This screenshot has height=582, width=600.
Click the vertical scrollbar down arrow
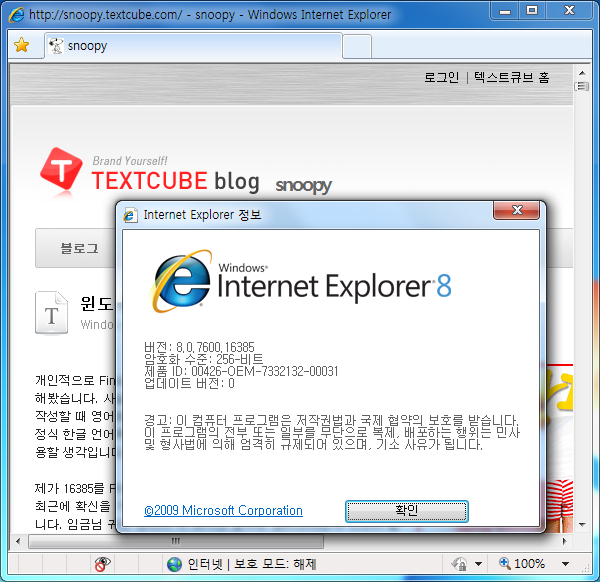click(x=582, y=525)
